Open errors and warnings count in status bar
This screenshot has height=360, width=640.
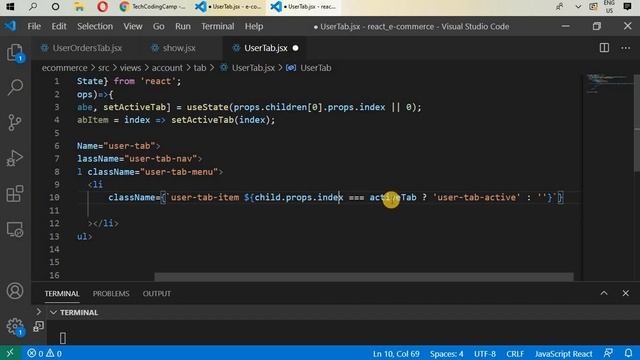pos(44,353)
